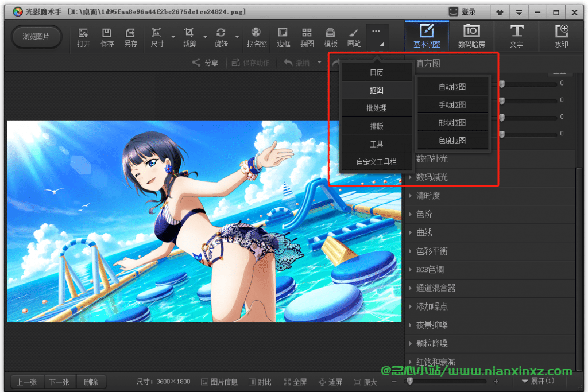Click the 全屏 fullscreen button
The image size is (588, 392).
[x=295, y=382]
